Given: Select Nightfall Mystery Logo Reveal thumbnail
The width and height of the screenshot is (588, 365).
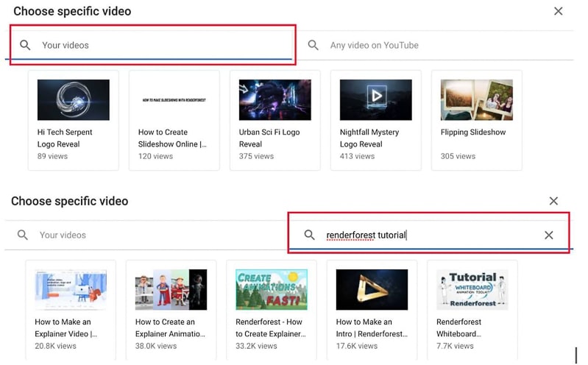Looking at the screenshot, I should [x=376, y=100].
